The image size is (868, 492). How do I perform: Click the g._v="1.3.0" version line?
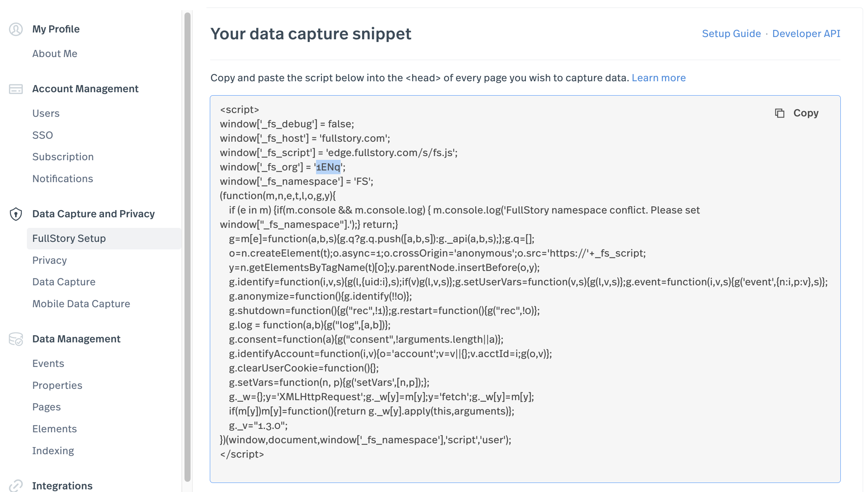click(x=258, y=425)
